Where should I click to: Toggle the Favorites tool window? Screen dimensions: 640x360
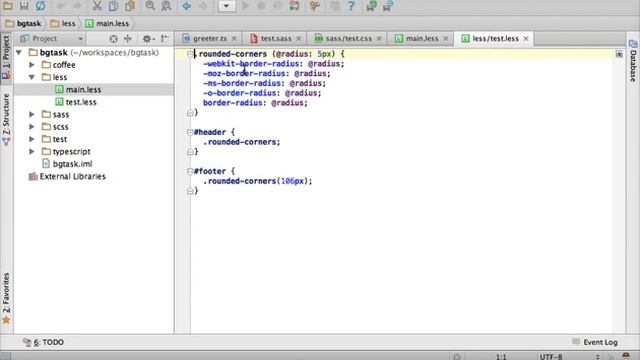pos(6,298)
